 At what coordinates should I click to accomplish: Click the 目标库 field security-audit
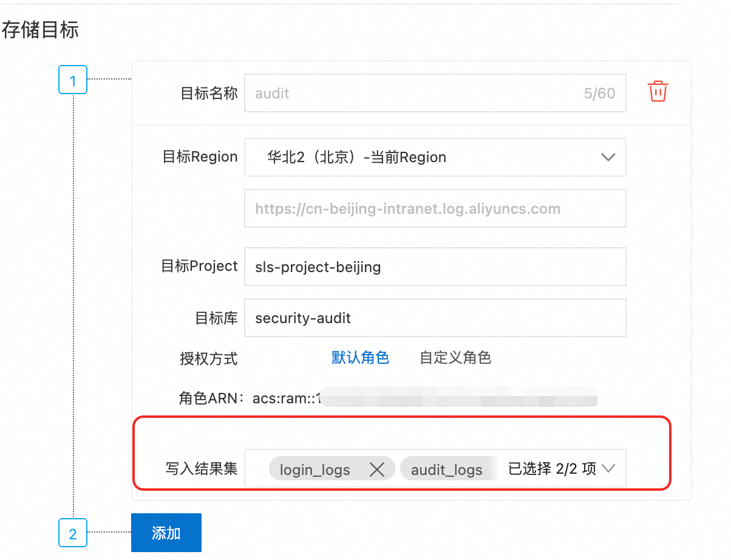point(435,318)
